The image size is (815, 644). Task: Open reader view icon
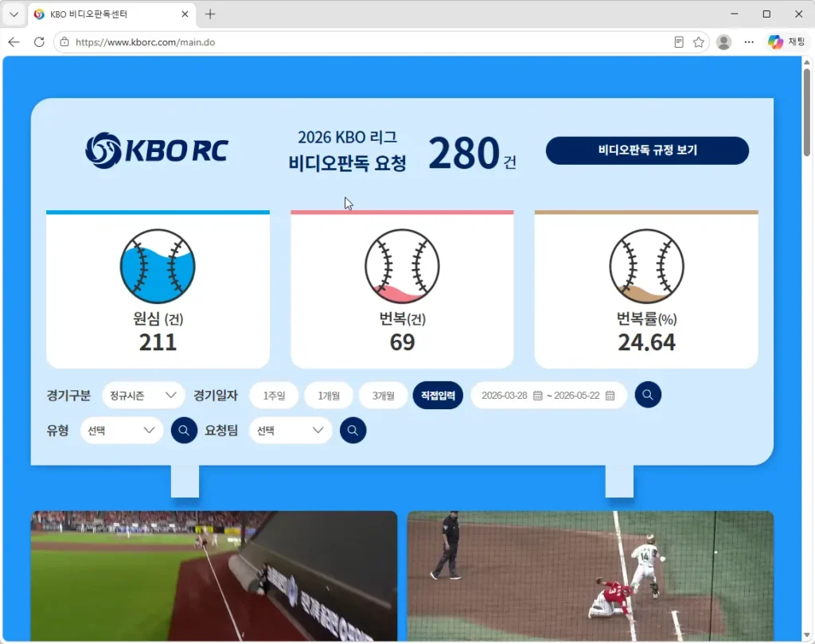pos(678,42)
